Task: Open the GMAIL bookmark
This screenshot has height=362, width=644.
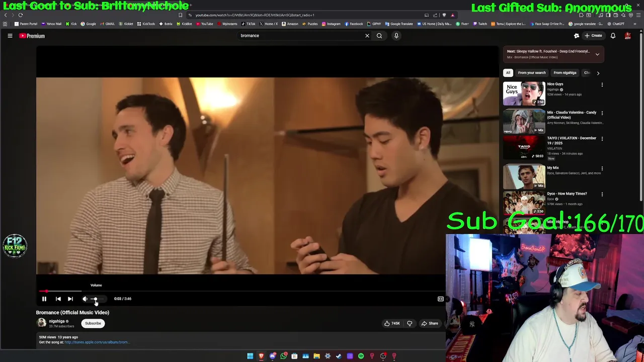Action: (x=107, y=24)
